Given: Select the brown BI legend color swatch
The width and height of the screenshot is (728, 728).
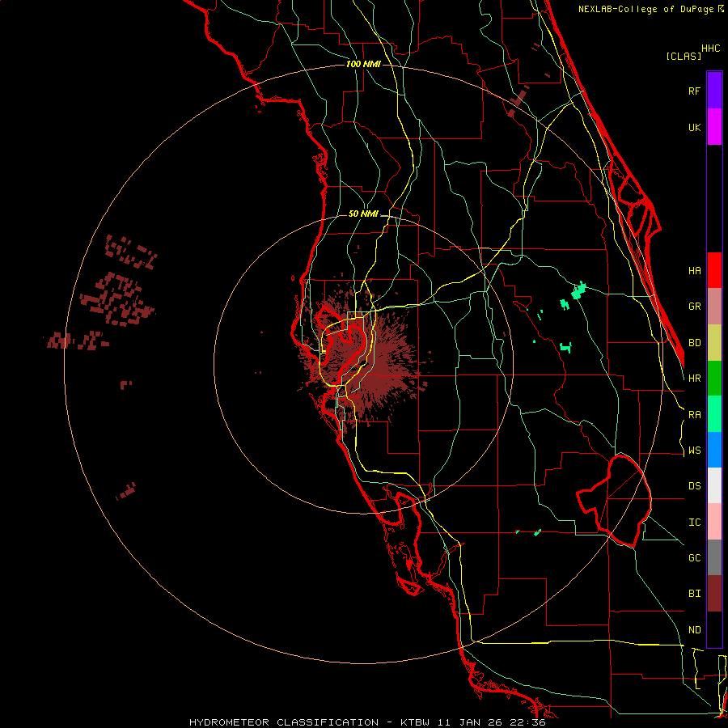Looking at the screenshot, I should 714,594.
